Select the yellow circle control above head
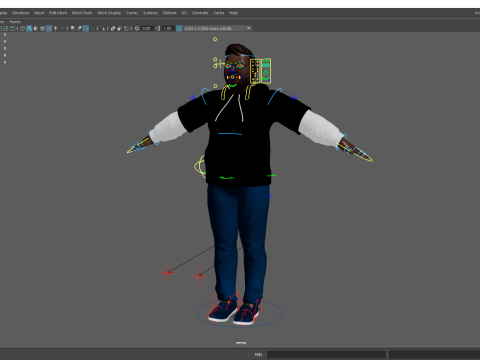 (x=215, y=39)
